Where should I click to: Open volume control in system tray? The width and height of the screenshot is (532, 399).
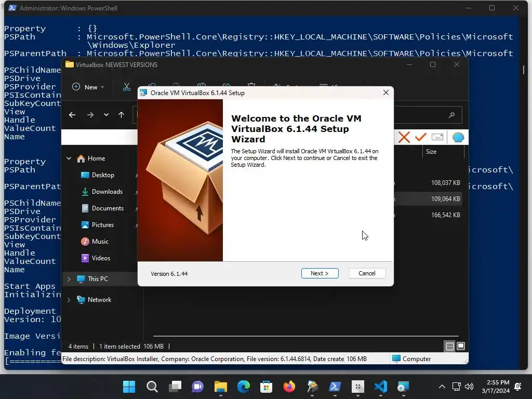coord(469,387)
